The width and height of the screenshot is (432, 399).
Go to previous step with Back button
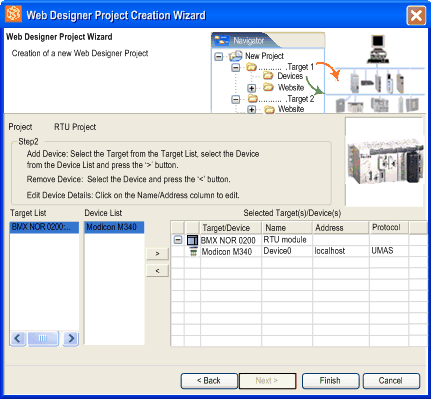click(x=209, y=381)
